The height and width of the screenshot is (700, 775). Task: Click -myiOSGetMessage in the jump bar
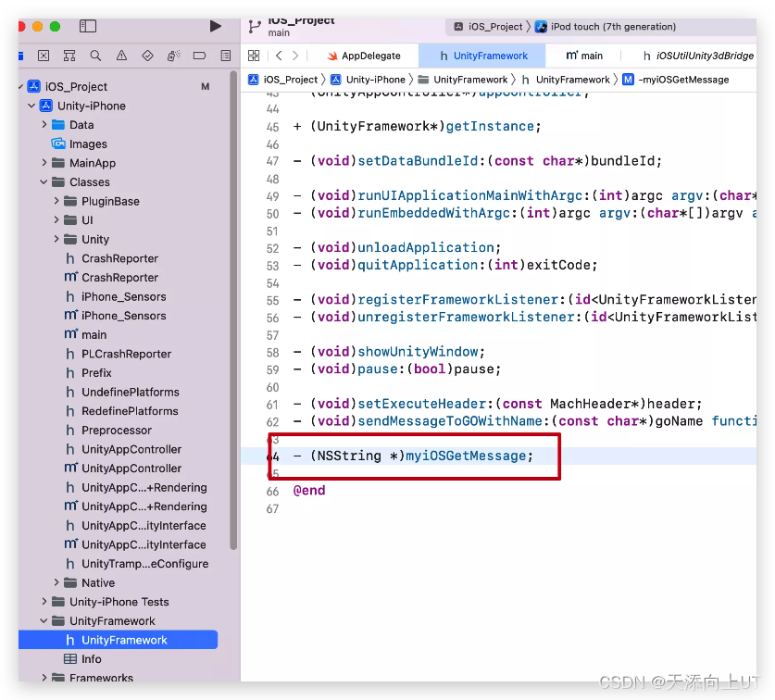tap(676, 80)
